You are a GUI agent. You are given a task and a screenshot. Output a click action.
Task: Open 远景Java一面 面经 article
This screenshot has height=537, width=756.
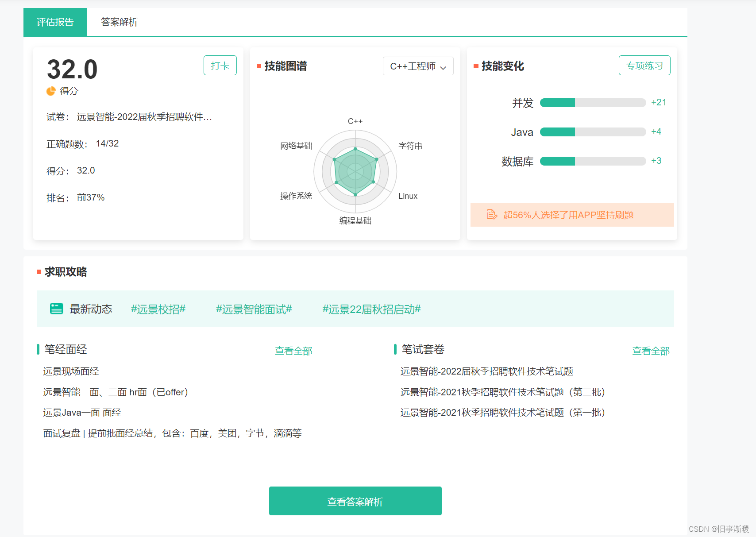pyautogui.click(x=82, y=413)
